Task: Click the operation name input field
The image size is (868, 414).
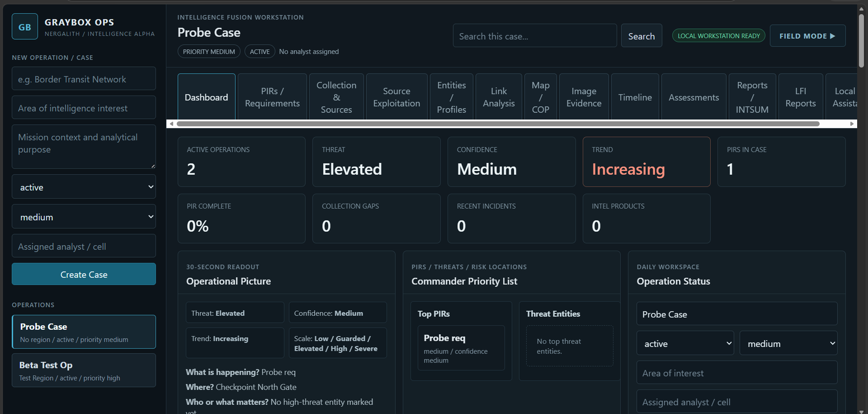Action: pos(84,79)
